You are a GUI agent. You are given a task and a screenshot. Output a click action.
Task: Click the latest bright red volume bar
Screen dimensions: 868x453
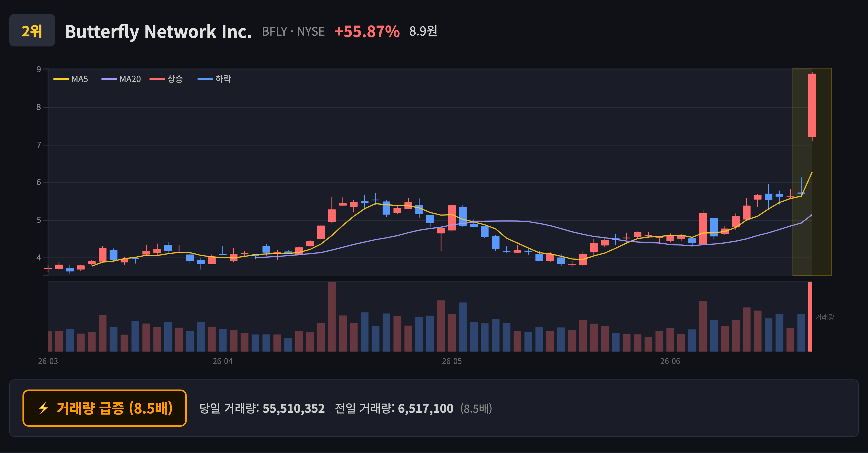[810, 316]
